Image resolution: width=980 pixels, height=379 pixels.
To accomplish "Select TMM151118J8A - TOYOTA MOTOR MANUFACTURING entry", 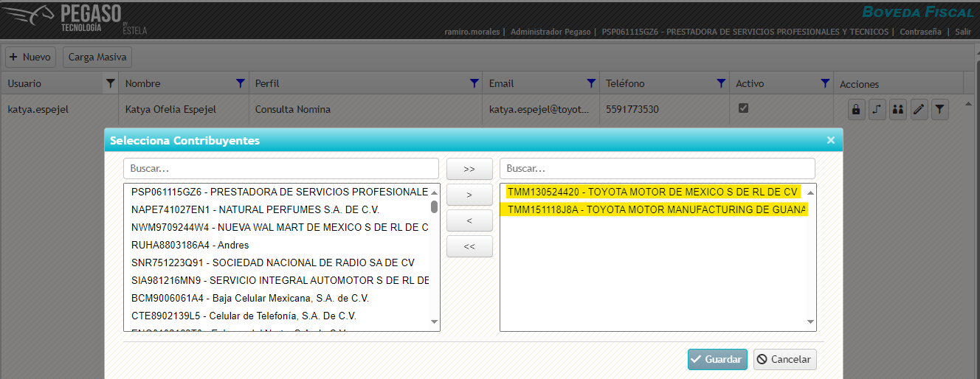I will [x=653, y=209].
